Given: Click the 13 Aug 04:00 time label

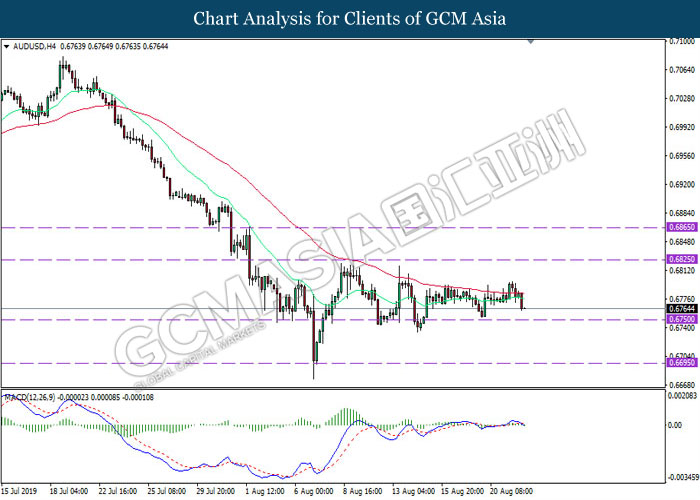Looking at the screenshot, I should point(413,491).
